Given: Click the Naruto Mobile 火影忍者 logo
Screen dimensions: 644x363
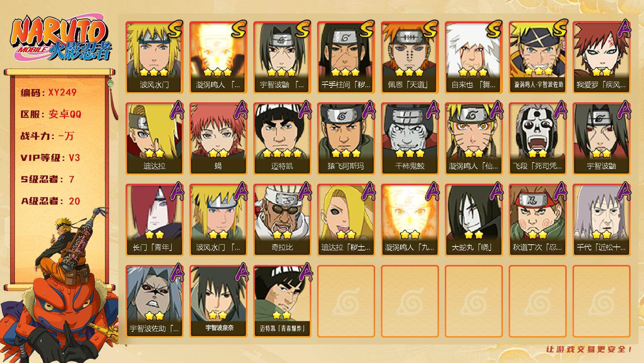Looking at the screenshot, I should pos(60,39).
